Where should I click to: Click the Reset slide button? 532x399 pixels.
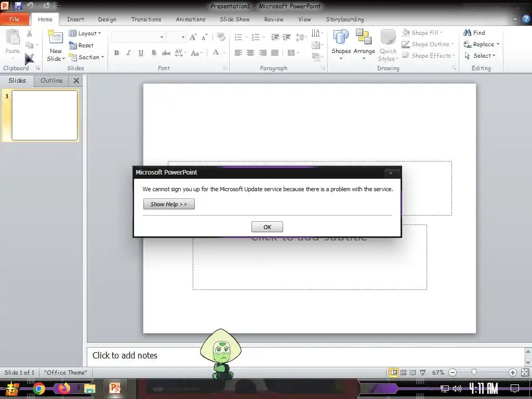point(81,45)
